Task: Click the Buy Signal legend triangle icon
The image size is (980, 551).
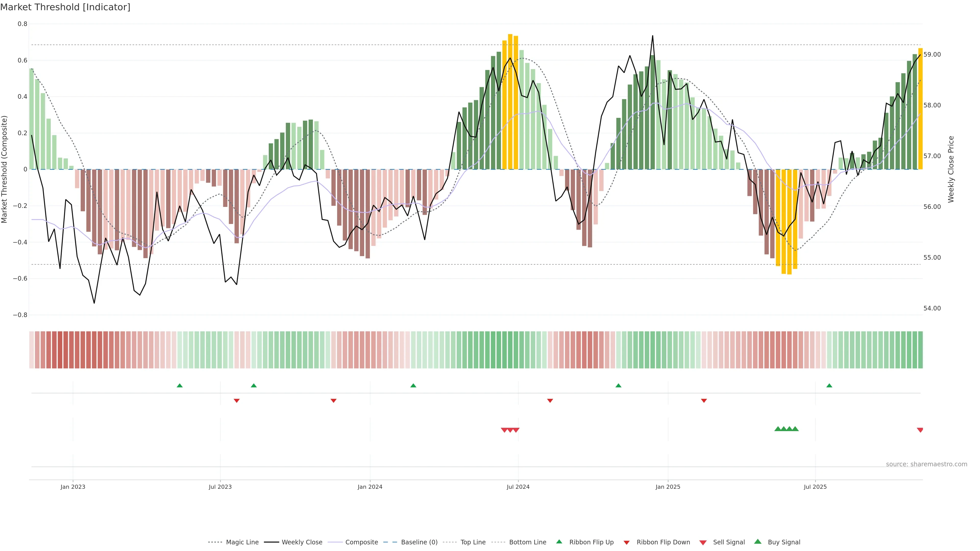Action: 757,542
